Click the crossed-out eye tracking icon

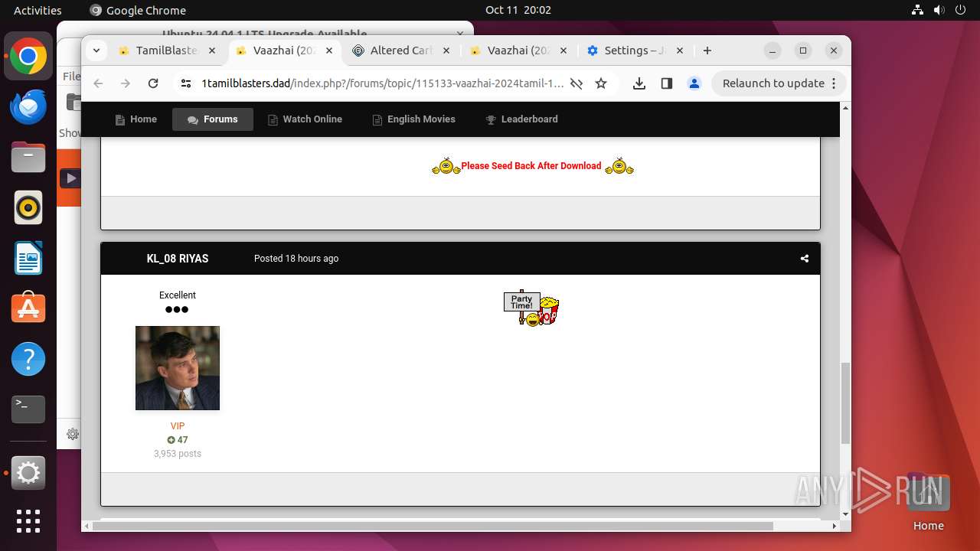click(x=577, y=83)
